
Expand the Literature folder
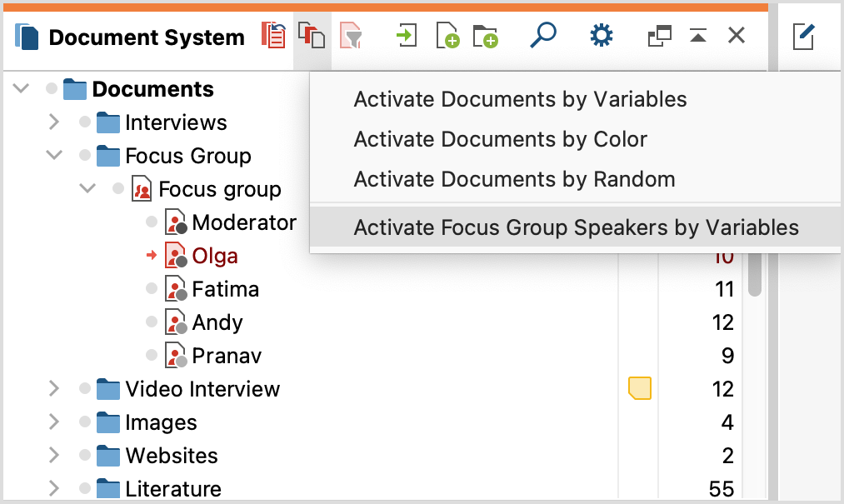tap(53, 489)
